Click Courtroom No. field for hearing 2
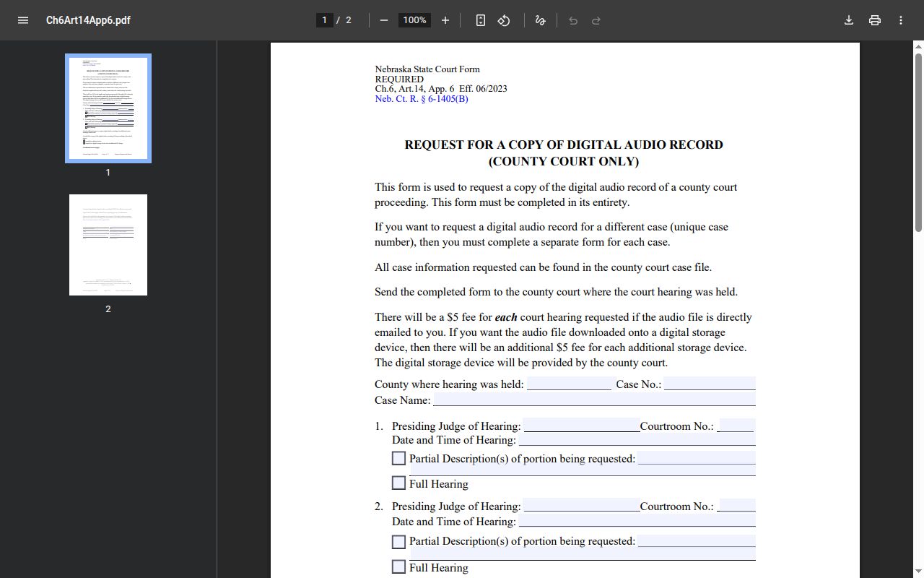Viewport: 924px width, 578px height. click(736, 506)
